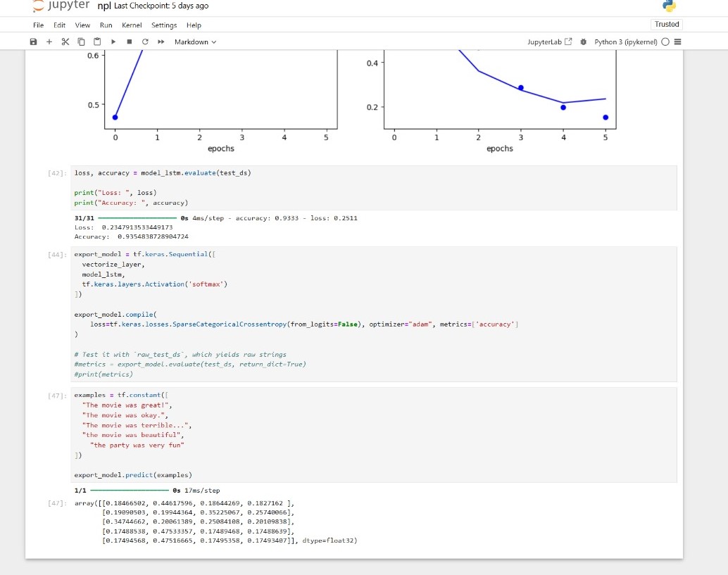
Task: Open the Kernel menu
Action: click(x=132, y=25)
